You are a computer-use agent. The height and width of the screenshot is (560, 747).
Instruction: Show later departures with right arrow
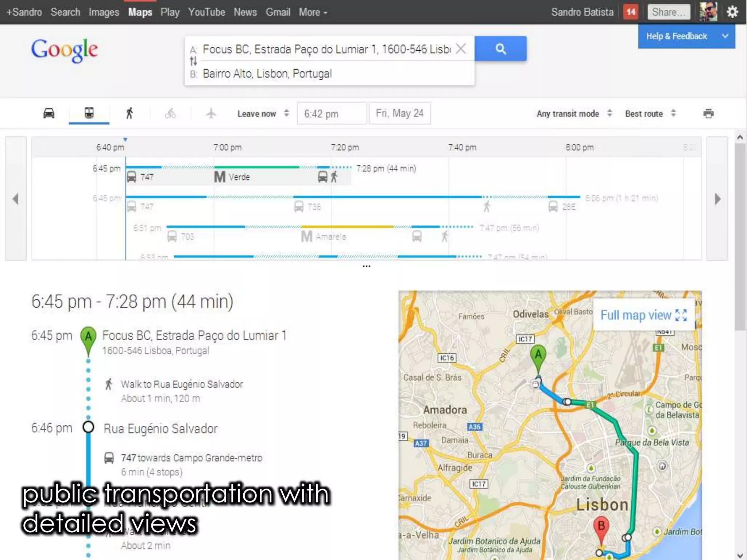click(x=717, y=199)
